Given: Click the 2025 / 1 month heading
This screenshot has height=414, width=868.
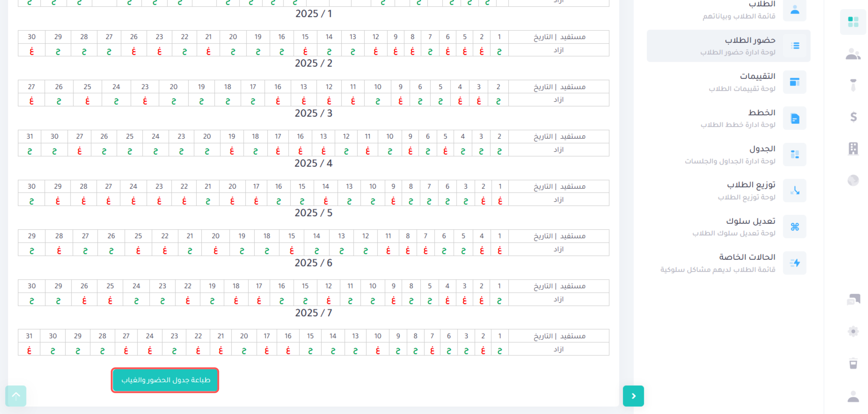Looking at the screenshot, I should [314, 13].
